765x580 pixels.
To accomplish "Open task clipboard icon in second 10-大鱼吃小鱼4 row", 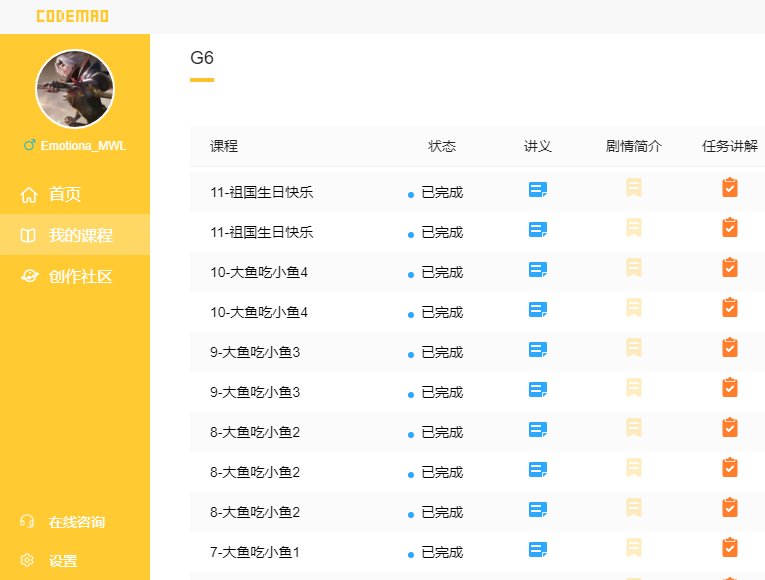I will click(x=730, y=307).
